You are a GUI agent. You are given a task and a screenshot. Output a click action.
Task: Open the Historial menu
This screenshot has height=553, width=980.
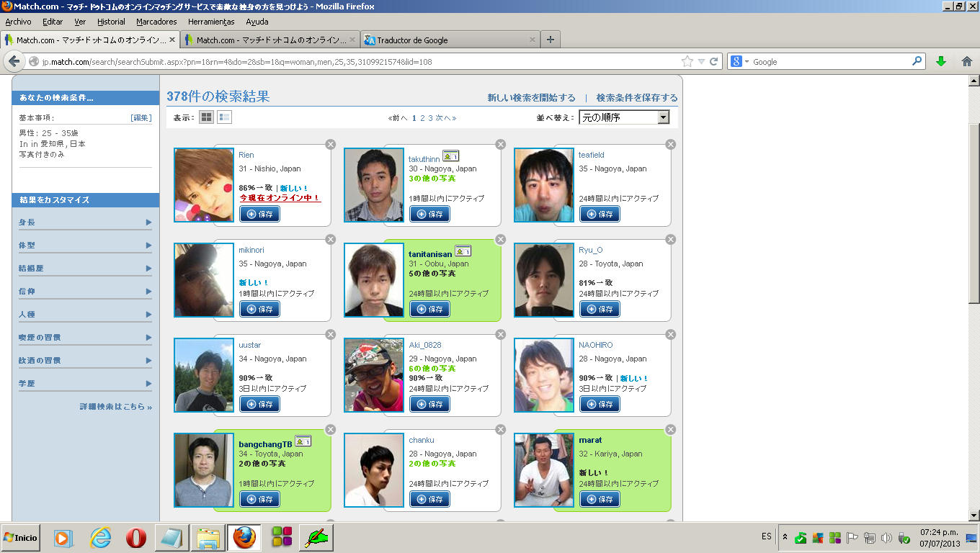[x=111, y=22]
